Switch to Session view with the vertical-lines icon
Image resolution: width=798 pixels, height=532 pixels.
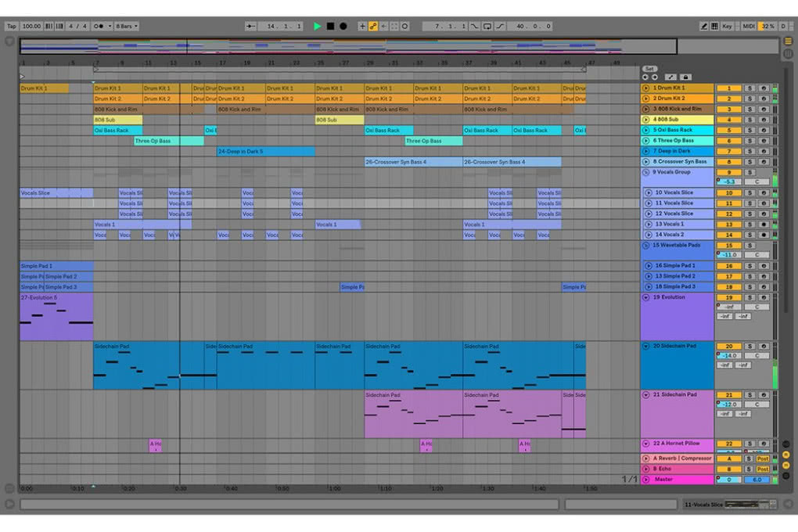pos(788,53)
